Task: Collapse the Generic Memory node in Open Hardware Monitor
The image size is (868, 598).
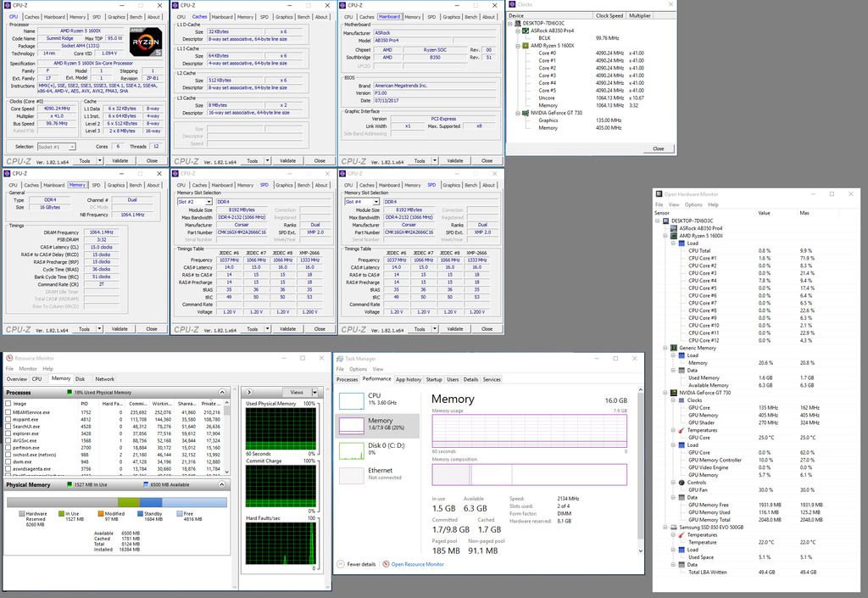Action: [666, 348]
